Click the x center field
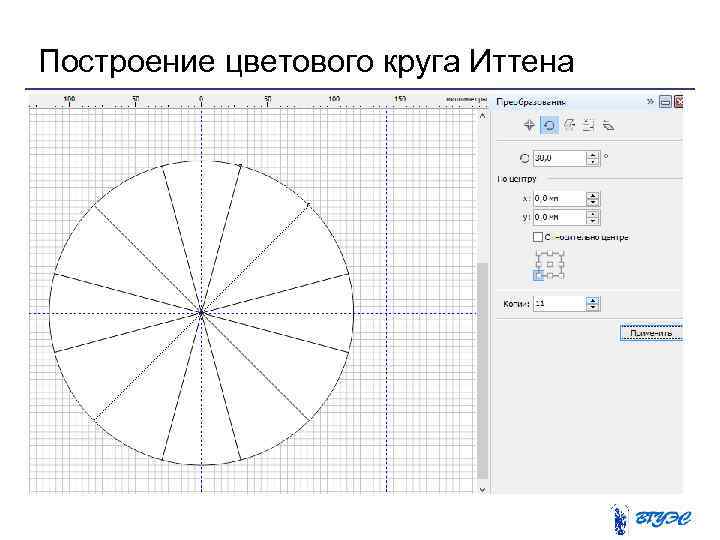 click(x=560, y=198)
